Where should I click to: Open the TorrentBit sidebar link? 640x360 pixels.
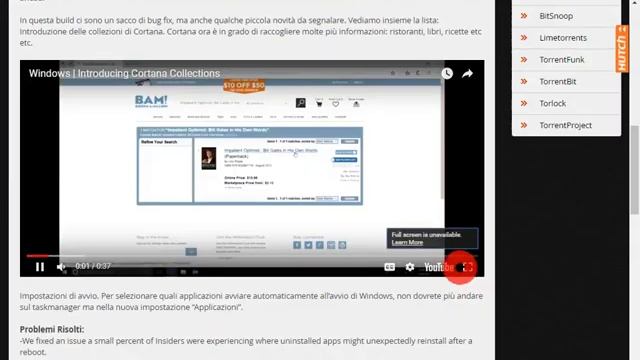[x=558, y=82]
